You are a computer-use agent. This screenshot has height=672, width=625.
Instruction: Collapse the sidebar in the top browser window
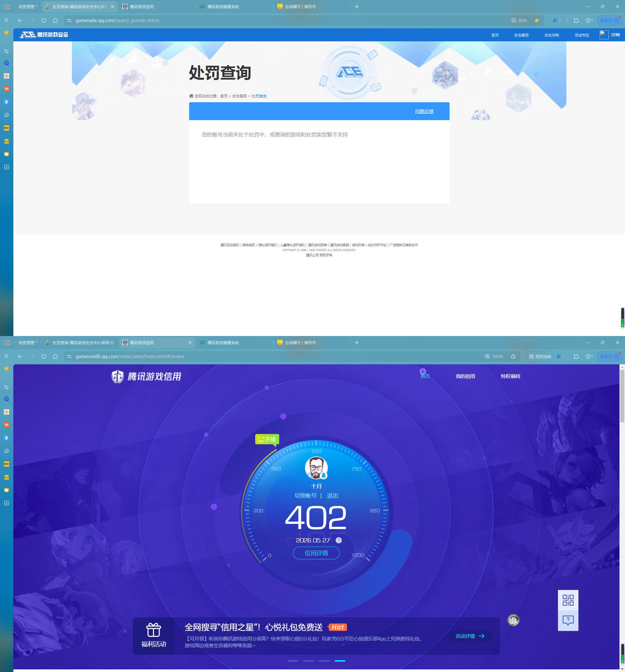tap(7, 21)
